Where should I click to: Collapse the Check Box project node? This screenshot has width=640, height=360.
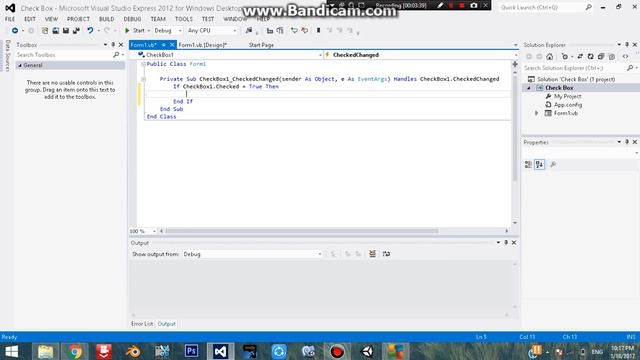tap(529, 88)
